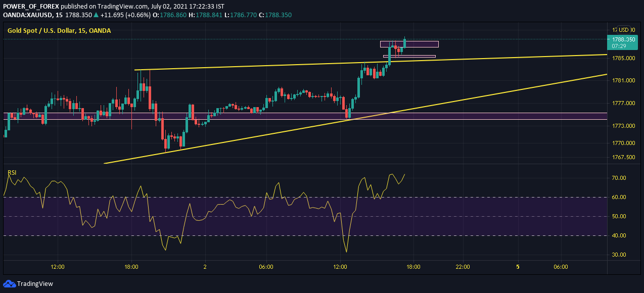Click the RSI indicator label
The height and width of the screenshot is (293, 644).
[x=12, y=173]
